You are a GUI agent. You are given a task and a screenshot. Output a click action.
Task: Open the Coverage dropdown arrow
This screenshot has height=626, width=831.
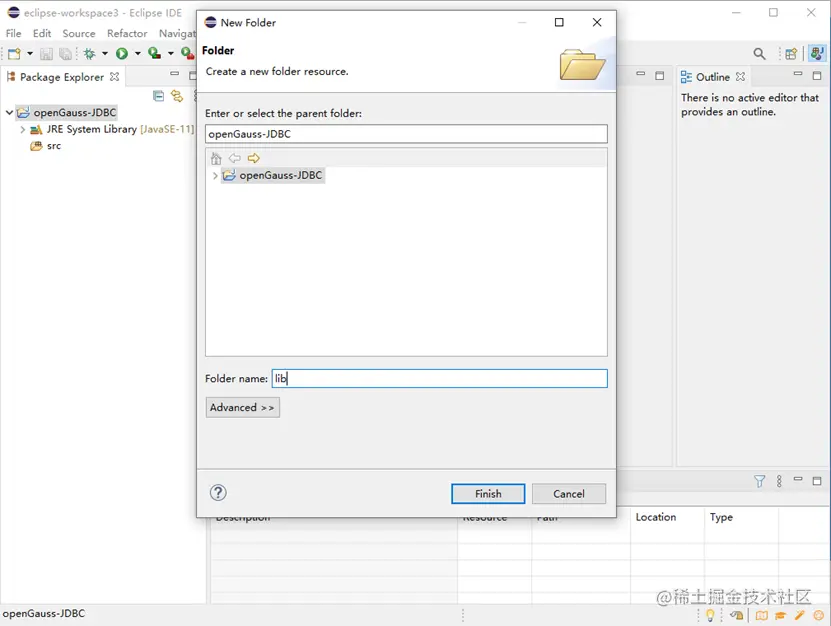coord(171,54)
